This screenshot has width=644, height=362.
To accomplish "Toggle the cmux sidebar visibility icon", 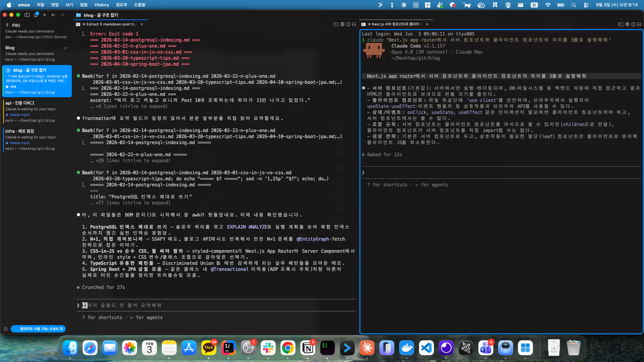I will coord(27,15).
